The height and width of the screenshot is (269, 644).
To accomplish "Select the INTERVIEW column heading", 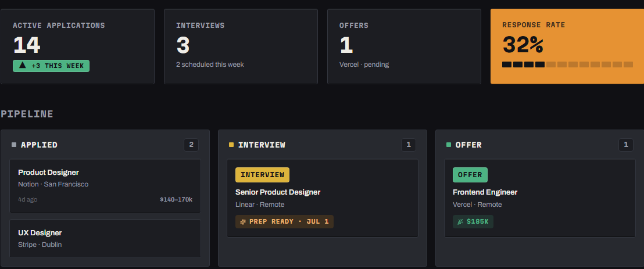I will pos(262,145).
